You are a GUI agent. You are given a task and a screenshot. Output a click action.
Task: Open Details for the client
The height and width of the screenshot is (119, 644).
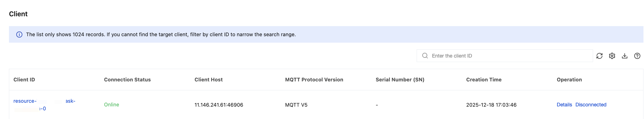tap(564, 105)
